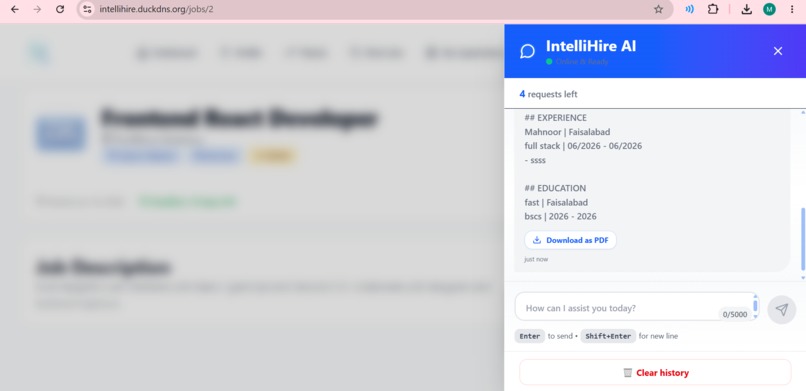The width and height of the screenshot is (806, 391).
Task: Go back with the browser back arrow
Action: (14, 9)
